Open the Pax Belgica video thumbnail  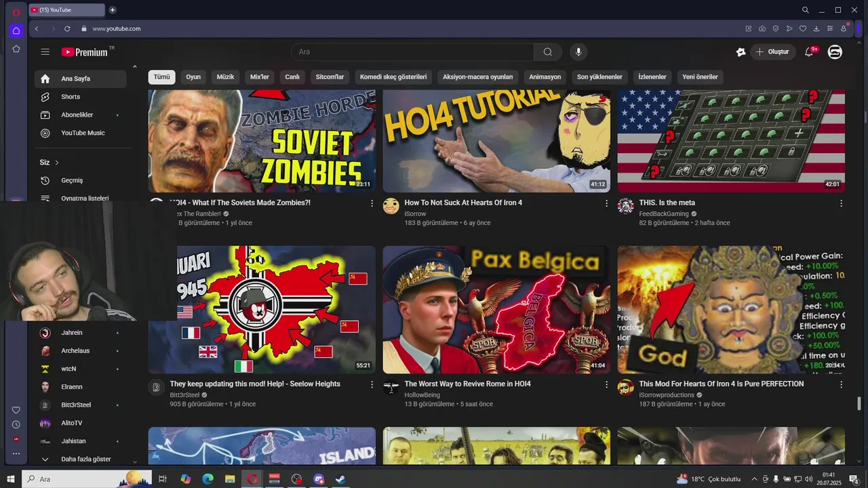click(496, 310)
